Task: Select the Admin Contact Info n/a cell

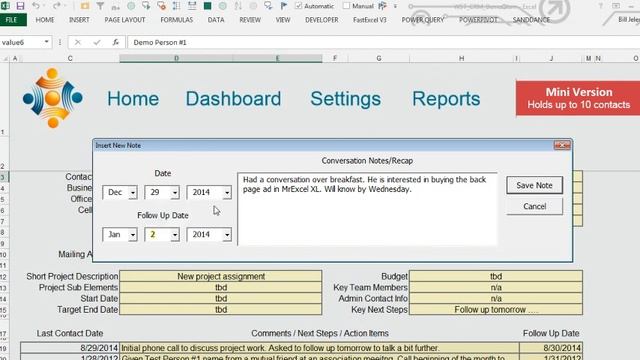Action: 496,298
